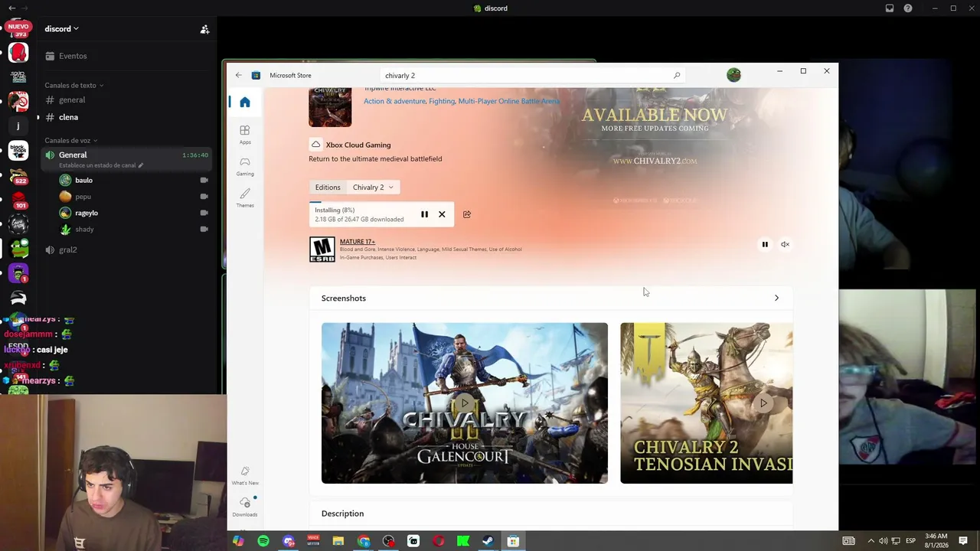Open What's New in the Store sidebar
980x551 pixels.
pos(245,475)
